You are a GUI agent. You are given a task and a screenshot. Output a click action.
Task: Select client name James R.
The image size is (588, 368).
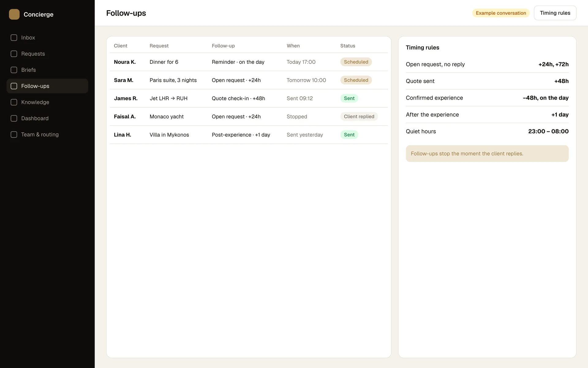(x=126, y=98)
